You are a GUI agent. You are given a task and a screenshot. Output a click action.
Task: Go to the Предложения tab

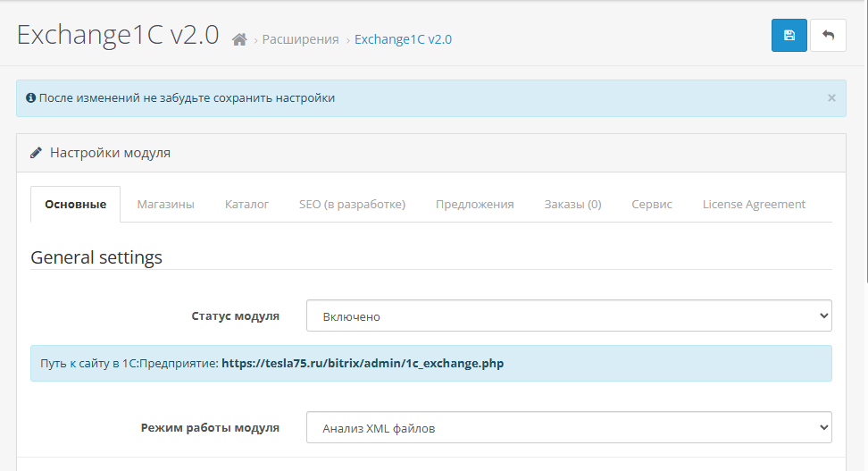click(x=474, y=205)
